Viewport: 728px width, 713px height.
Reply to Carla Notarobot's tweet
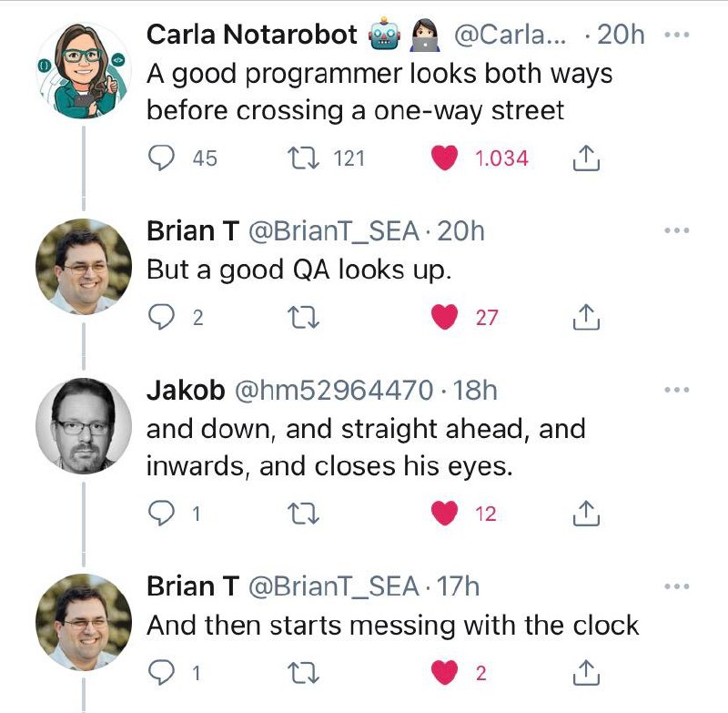coord(161,158)
